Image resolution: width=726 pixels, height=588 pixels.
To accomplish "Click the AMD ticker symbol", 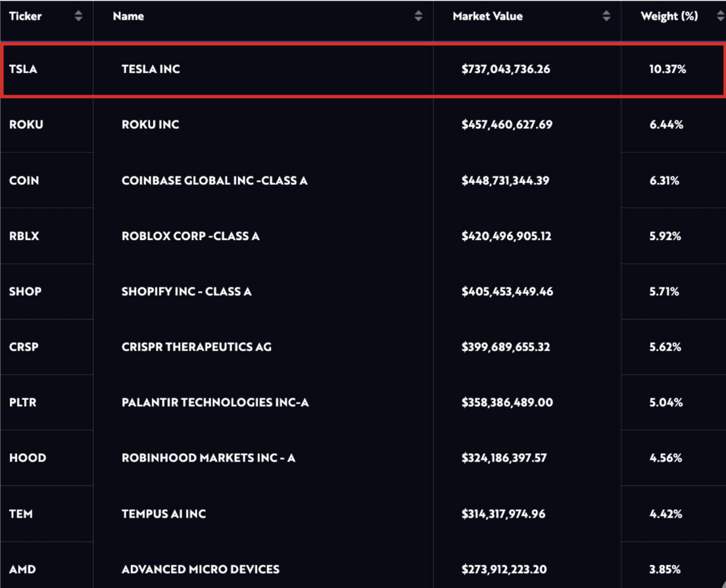I will (22, 569).
